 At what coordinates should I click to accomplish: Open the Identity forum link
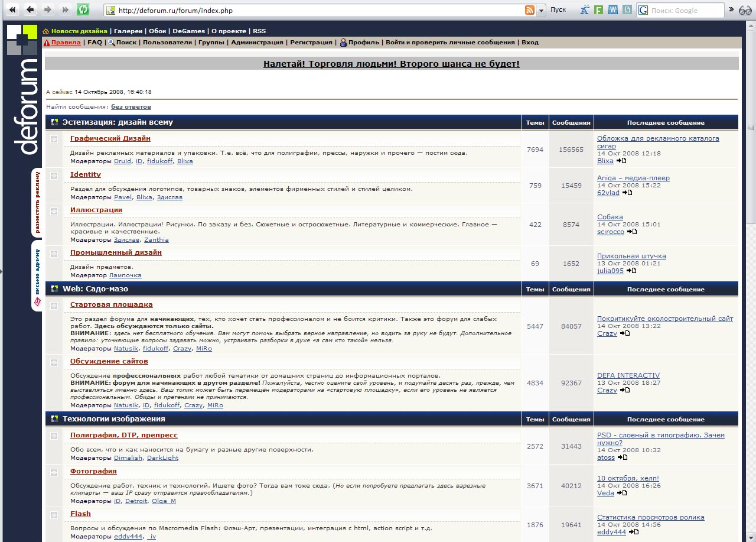coord(86,174)
